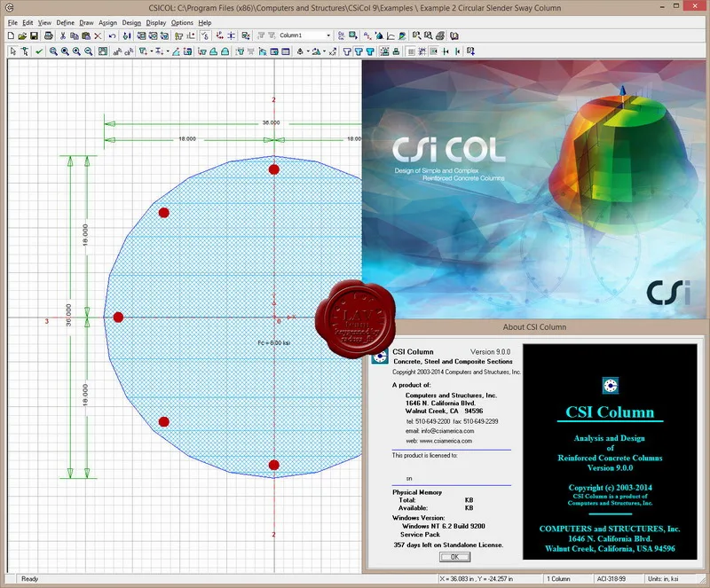This screenshot has width=710, height=588.
Task: Create a new file with the New icon
Action: [x=11, y=35]
